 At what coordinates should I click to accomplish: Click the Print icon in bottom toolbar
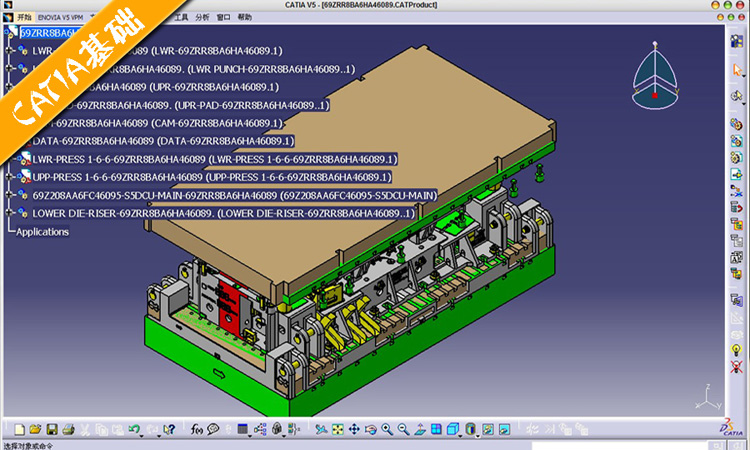[x=68, y=430]
